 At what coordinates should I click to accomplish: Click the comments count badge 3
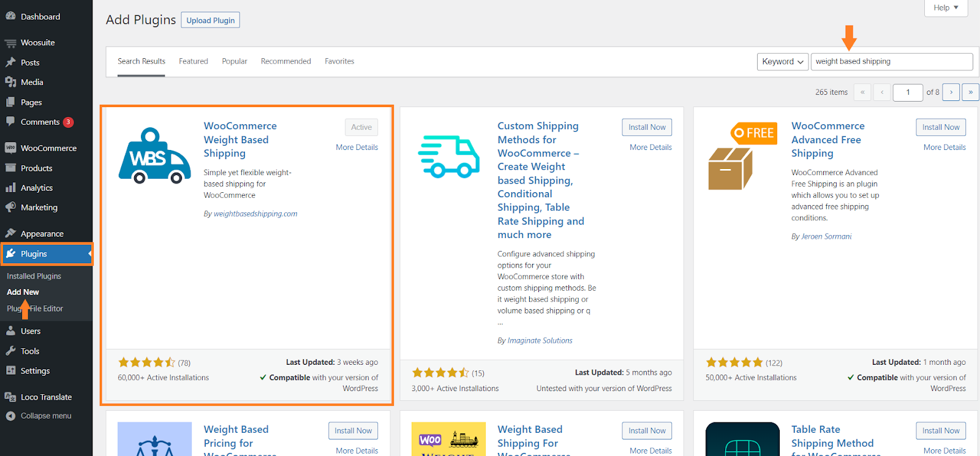click(69, 122)
